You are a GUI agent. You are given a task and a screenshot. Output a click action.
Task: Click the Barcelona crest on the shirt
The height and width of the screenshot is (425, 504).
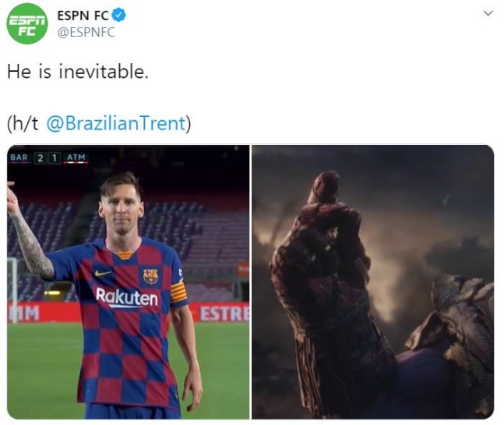click(x=151, y=276)
